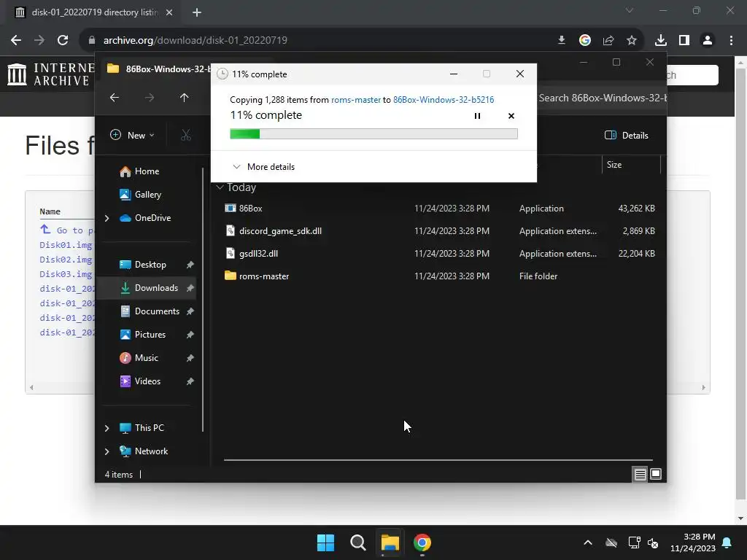Click pin icon next to Music

[x=190, y=357]
